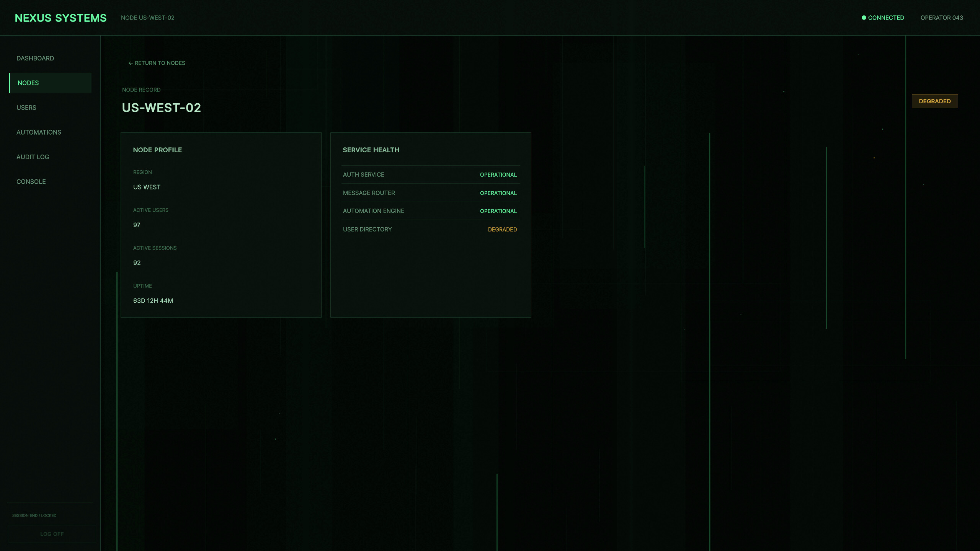This screenshot has width=980, height=551.
Task: Click the Automation Engine row
Action: pos(431,211)
